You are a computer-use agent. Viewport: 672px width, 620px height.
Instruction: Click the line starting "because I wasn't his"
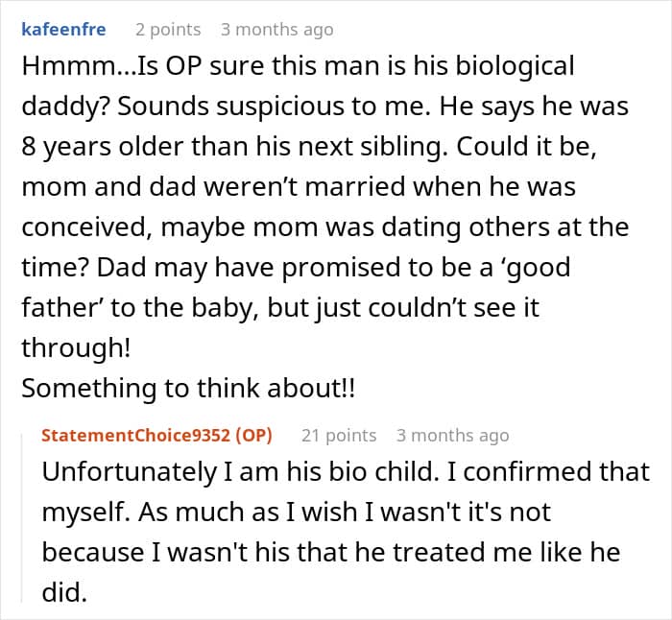click(x=331, y=552)
